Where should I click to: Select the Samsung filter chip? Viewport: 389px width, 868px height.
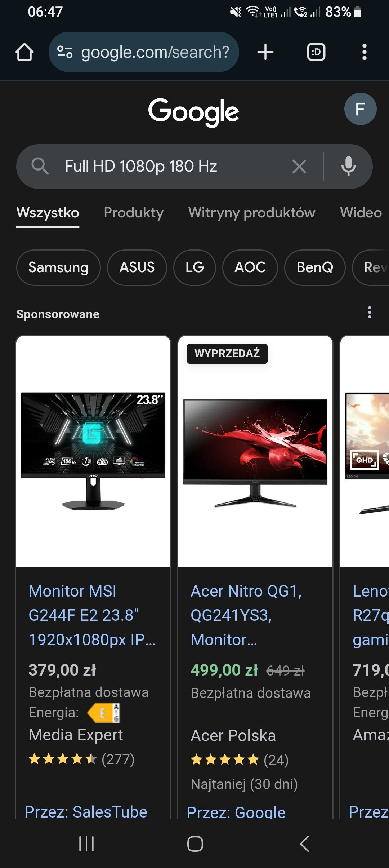click(x=58, y=267)
